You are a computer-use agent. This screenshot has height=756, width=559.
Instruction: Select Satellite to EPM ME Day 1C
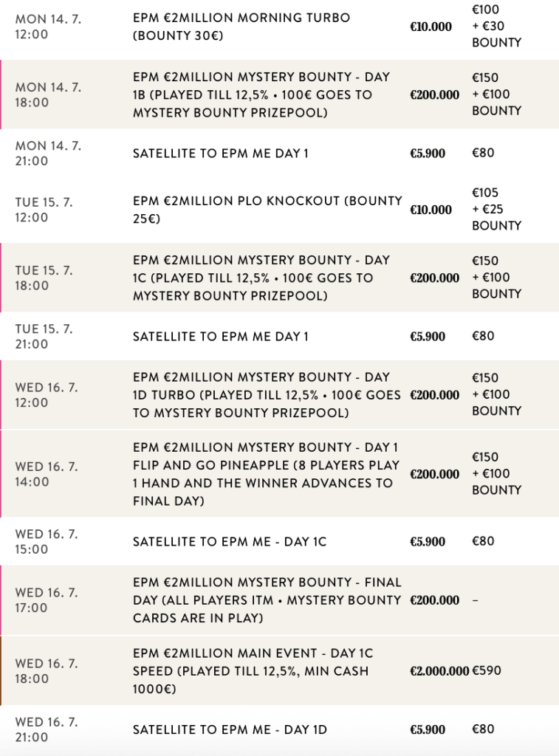(229, 542)
